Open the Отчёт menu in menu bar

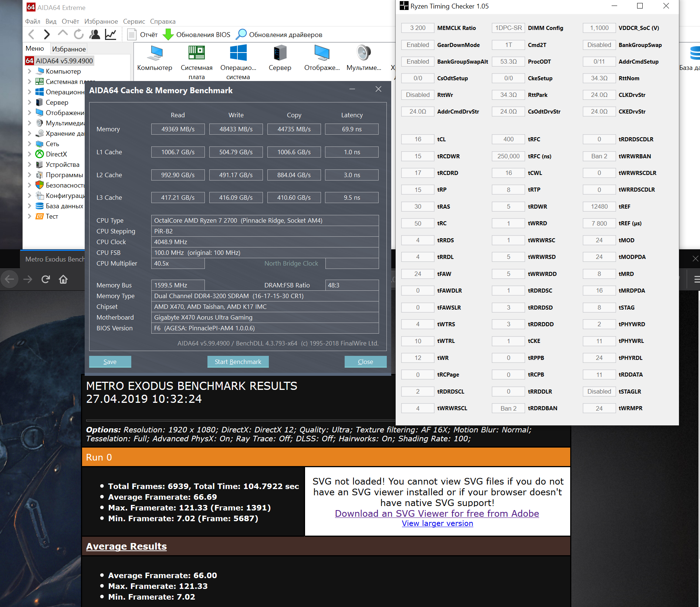[70, 21]
